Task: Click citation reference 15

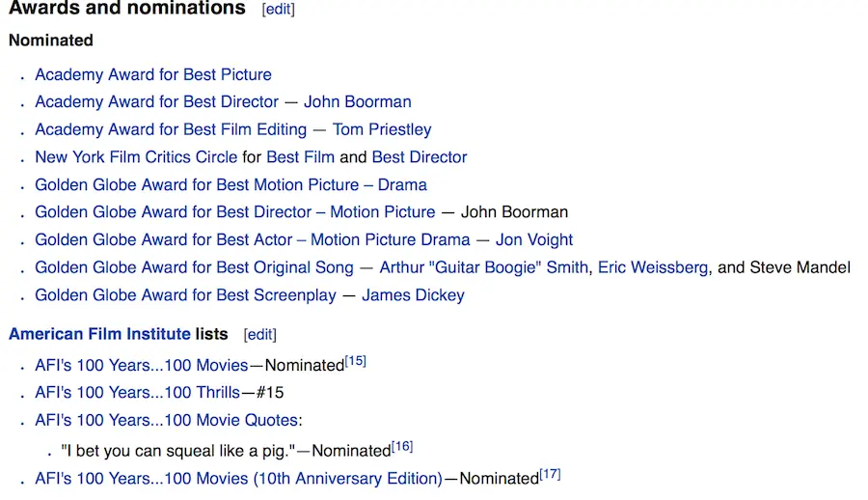Action: (x=355, y=361)
